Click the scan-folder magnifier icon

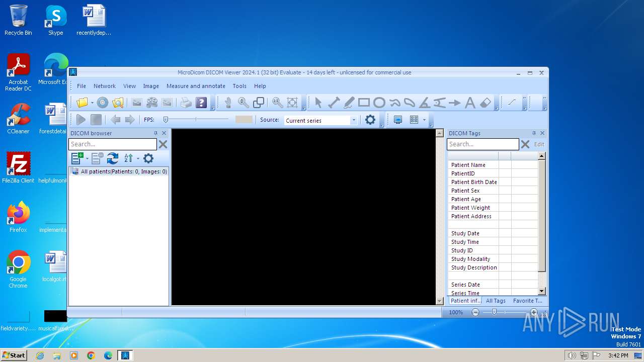pos(118,103)
